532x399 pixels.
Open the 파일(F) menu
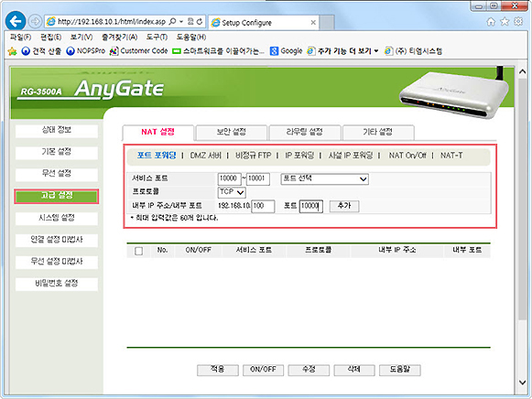pos(20,38)
